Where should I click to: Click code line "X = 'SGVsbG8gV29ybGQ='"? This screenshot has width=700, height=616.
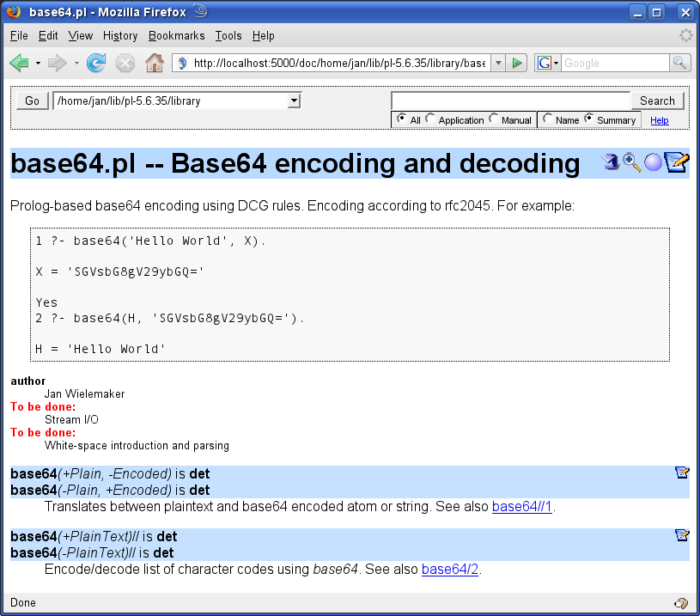tap(119, 271)
